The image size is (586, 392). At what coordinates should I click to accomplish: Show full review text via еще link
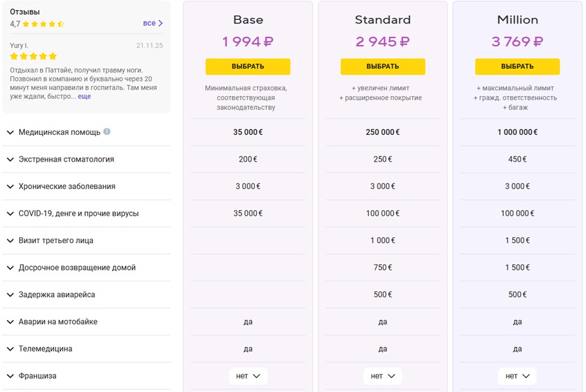84,96
